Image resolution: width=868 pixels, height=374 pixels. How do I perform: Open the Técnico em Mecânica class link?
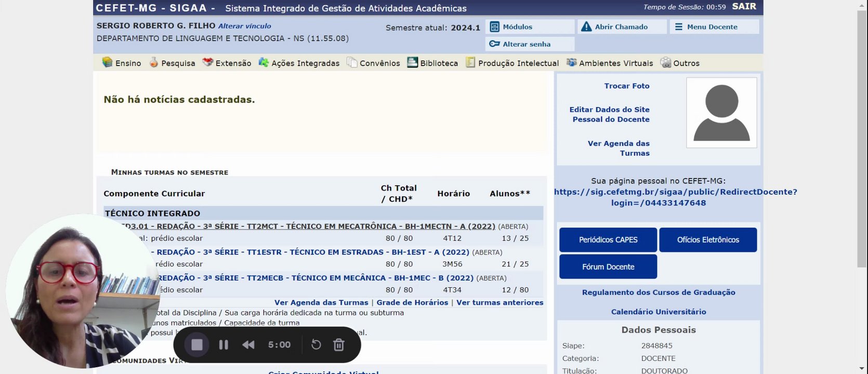tap(315, 278)
